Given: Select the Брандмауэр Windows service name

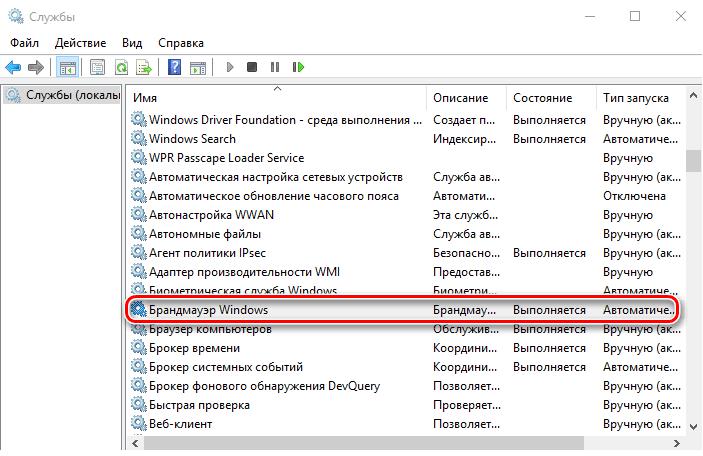Looking at the screenshot, I should (x=208, y=309).
